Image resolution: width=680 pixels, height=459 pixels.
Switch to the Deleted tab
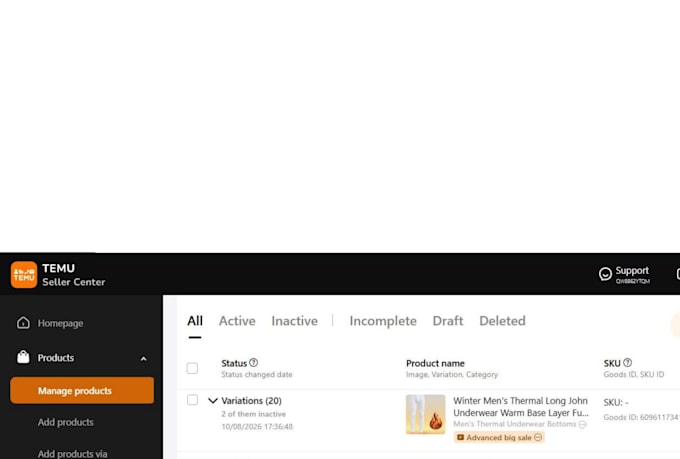(x=502, y=321)
